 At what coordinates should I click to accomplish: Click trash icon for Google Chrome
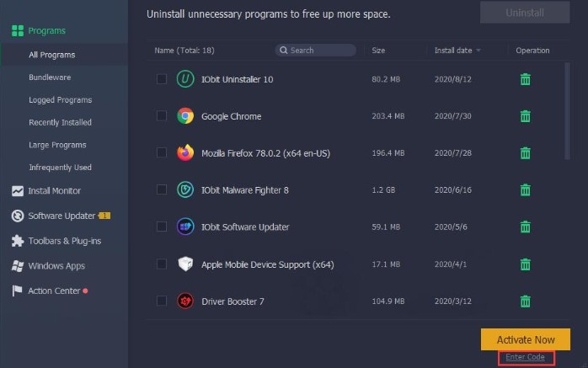[526, 116]
